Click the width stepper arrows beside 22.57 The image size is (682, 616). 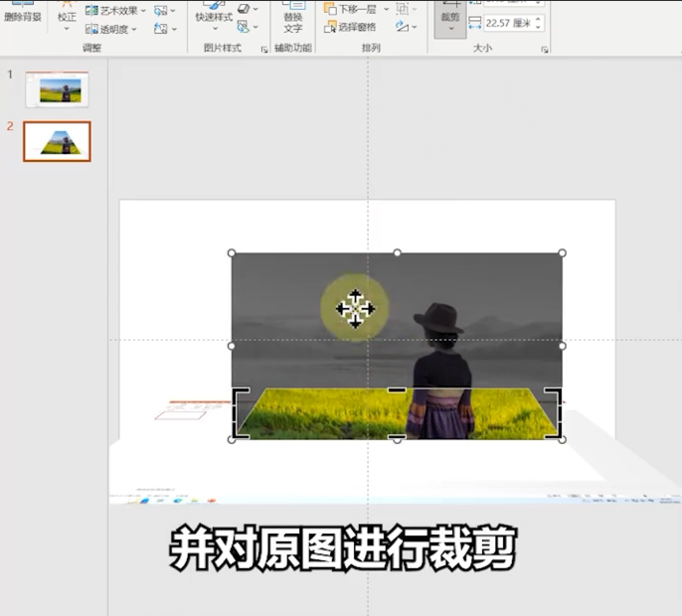539,23
